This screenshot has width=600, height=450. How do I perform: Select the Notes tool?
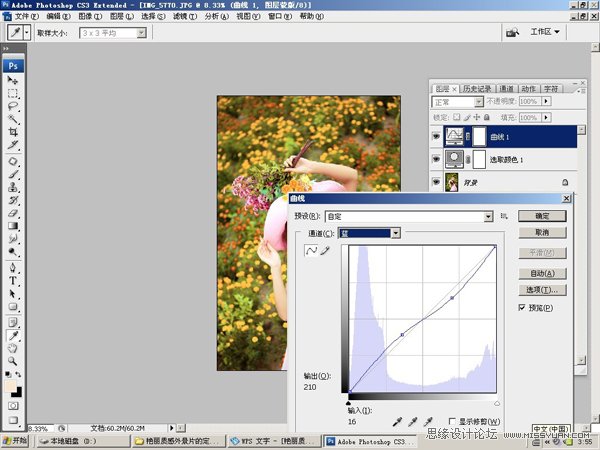pos(13,322)
